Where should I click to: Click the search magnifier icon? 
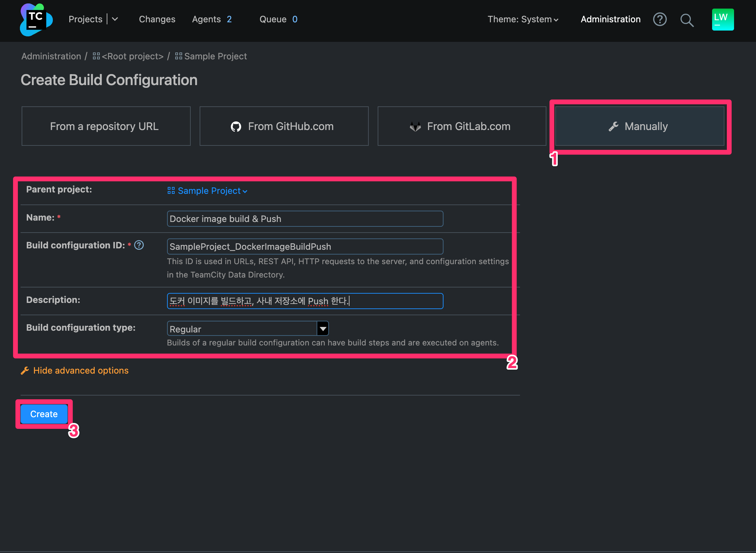pyautogui.click(x=687, y=20)
